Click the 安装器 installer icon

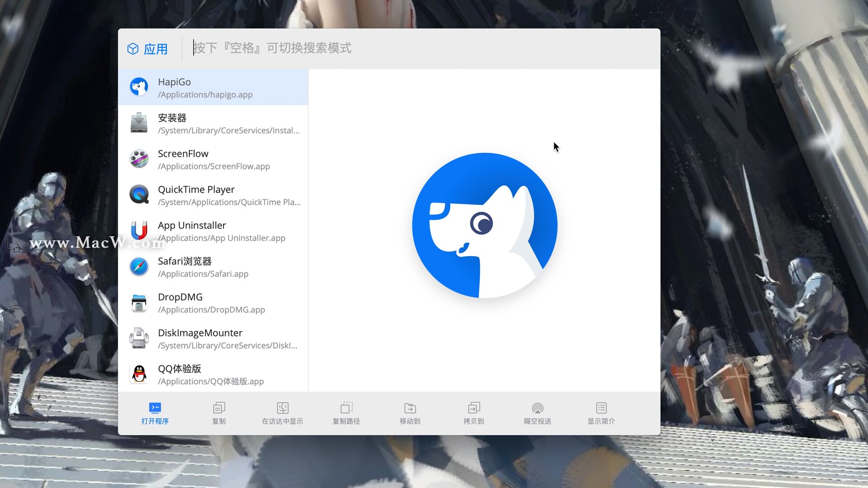coord(139,123)
